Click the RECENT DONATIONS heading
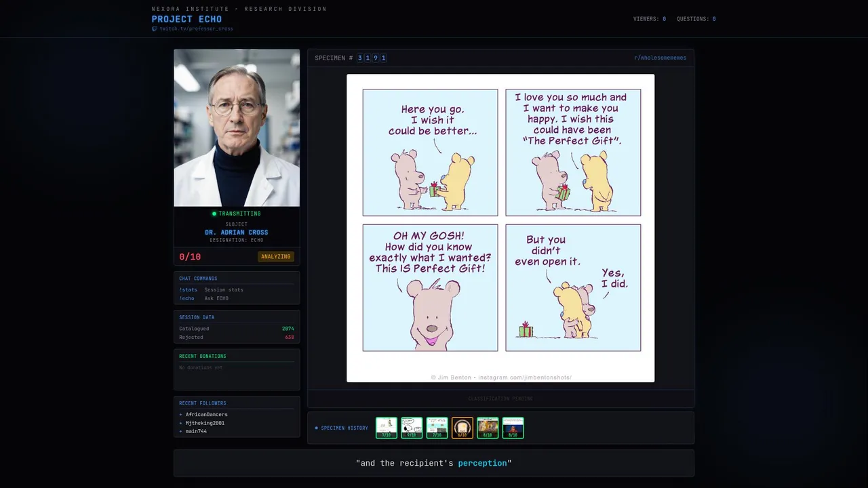The width and height of the screenshot is (868, 488). pos(203,357)
